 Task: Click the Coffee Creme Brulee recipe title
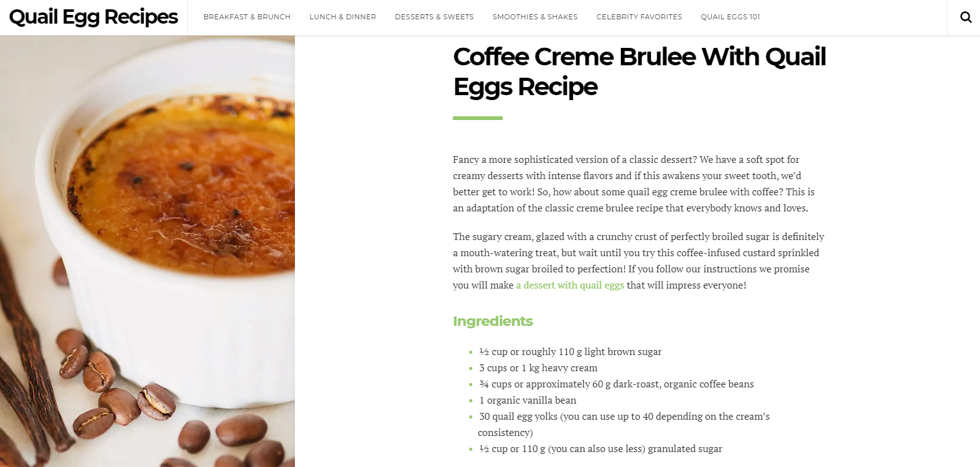click(x=640, y=72)
